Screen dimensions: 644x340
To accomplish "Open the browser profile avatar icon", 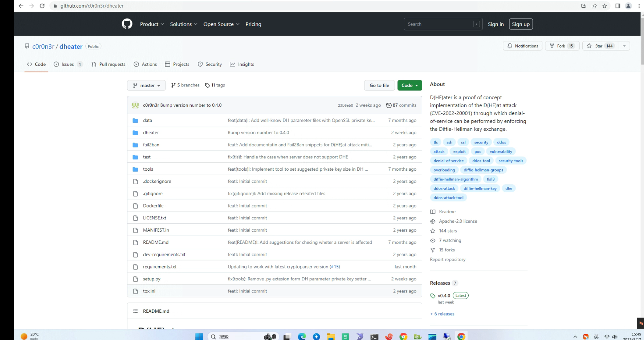I will (628, 6).
